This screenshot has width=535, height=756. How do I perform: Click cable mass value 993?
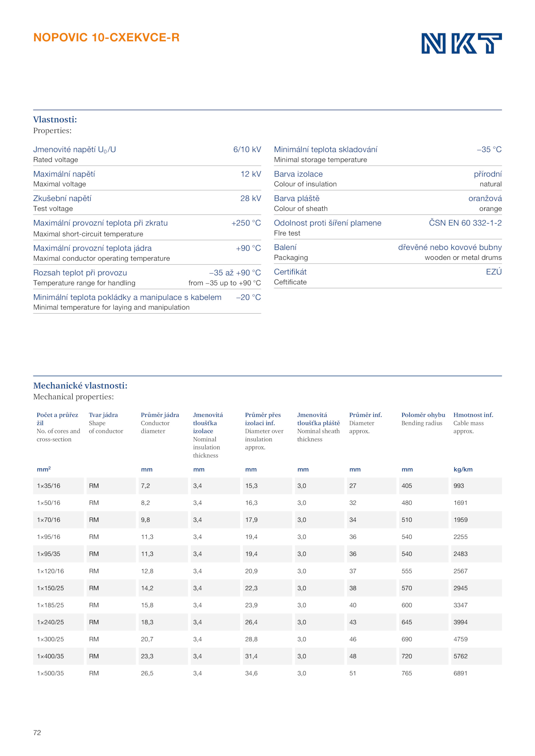pos(459,486)
